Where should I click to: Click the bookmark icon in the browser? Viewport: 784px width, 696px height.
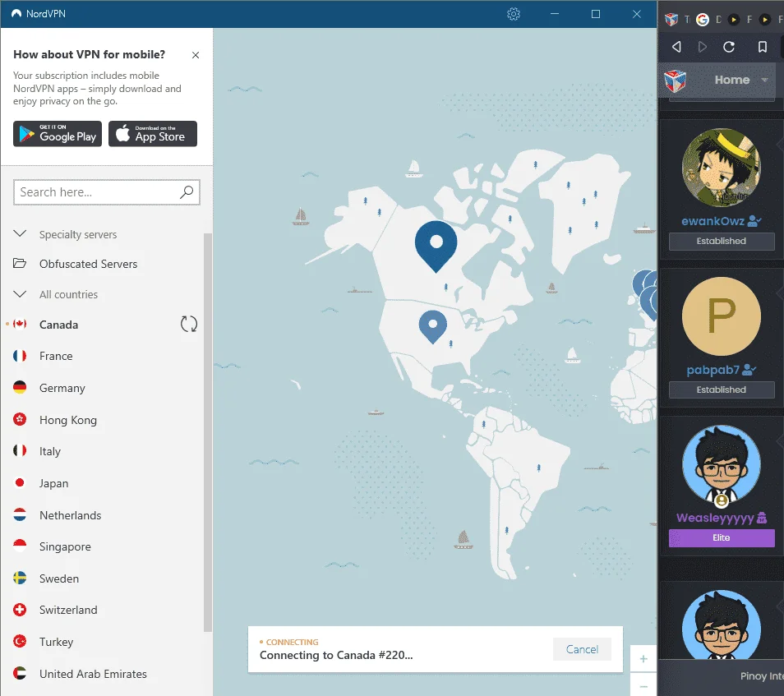pyautogui.click(x=763, y=47)
